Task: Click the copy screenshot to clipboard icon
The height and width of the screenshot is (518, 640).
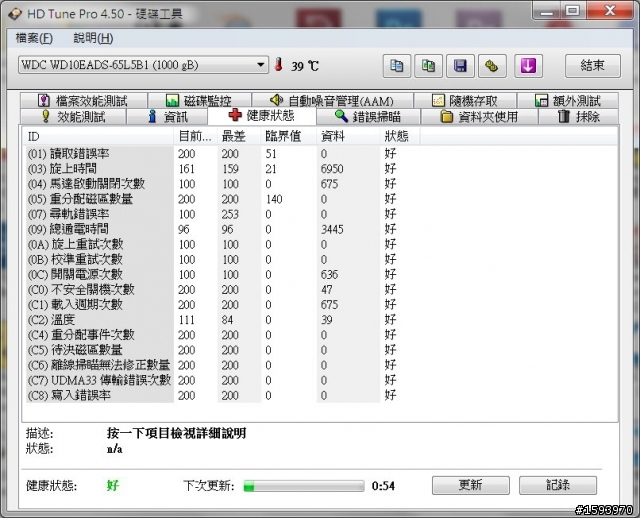Action: (429, 66)
